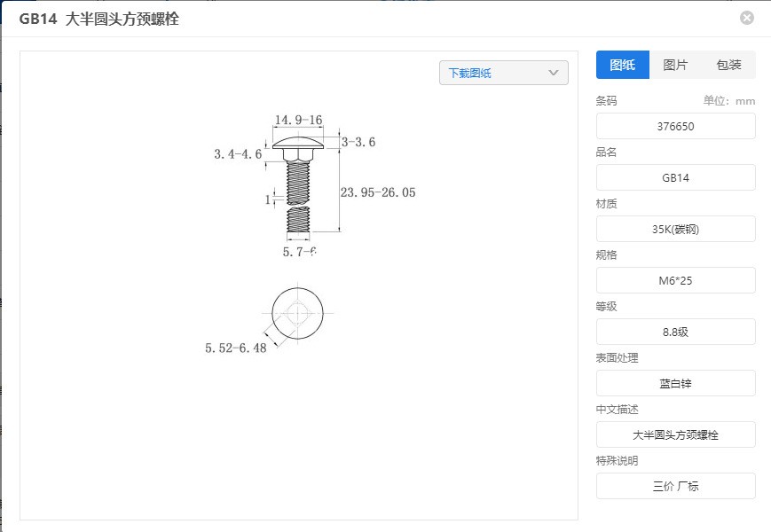Viewport: 771px width, 532px height.
Task: Click the dialog title GB14 大半圆头方颈螺栓
Action: (98, 19)
